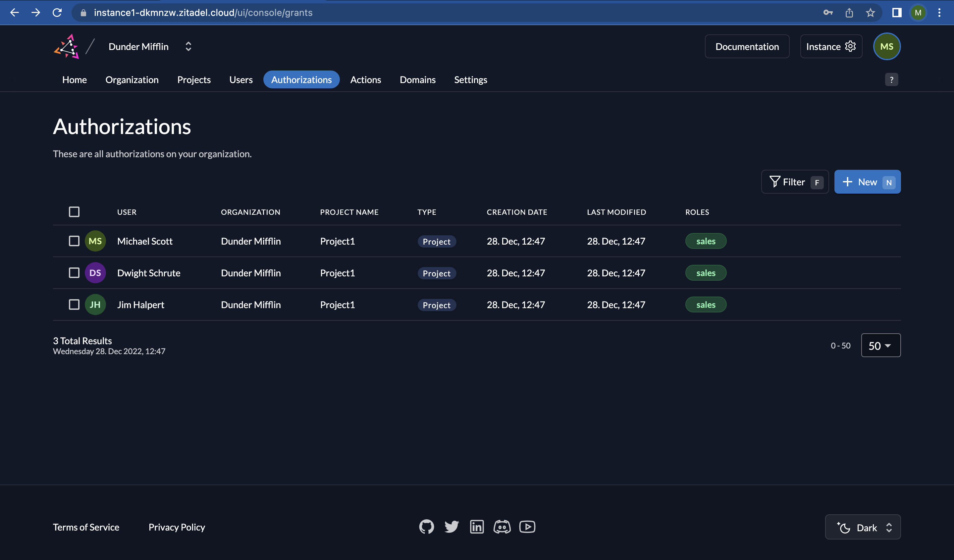Screen dimensions: 954x560
Task: Open the LinkedIn icon link in footer
Action: tap(477, 527)
